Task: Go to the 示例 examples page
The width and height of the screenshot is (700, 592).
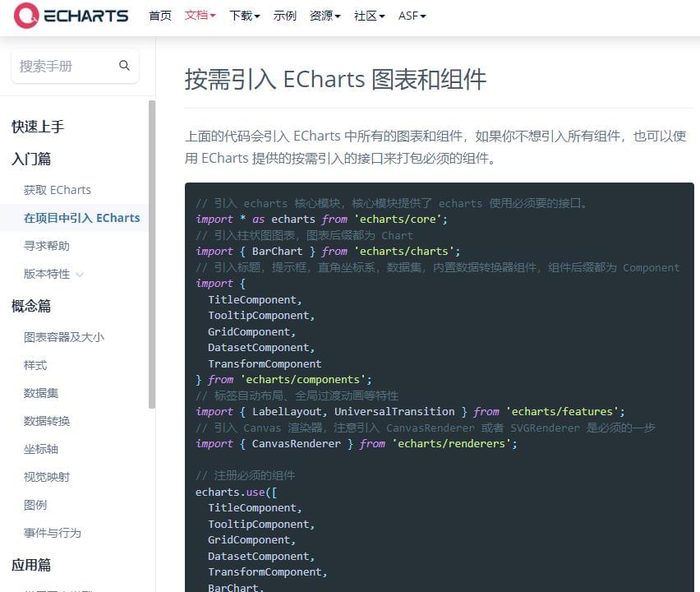Action: point(285,16)
